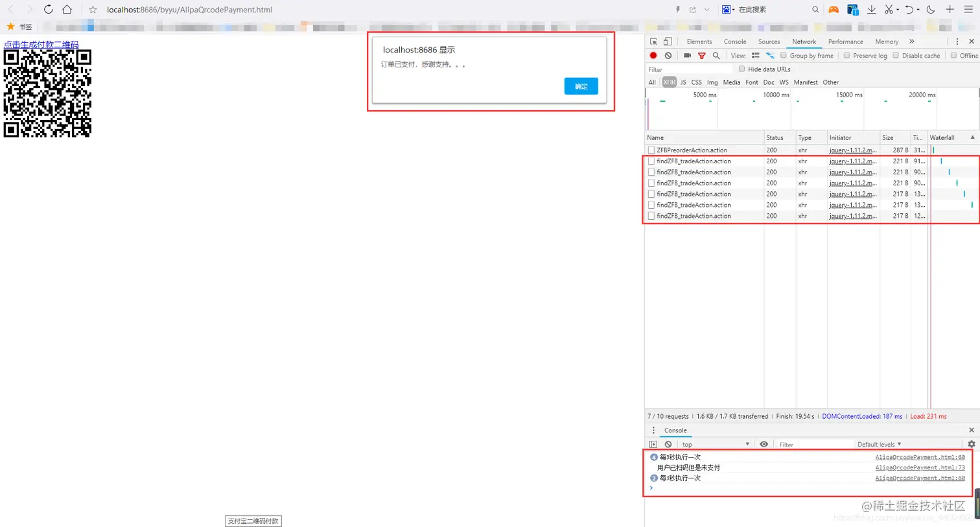Select the XHR request type filter
Image resolution: width=980 pixels, height=527 pixels.
tap(669, 82)
